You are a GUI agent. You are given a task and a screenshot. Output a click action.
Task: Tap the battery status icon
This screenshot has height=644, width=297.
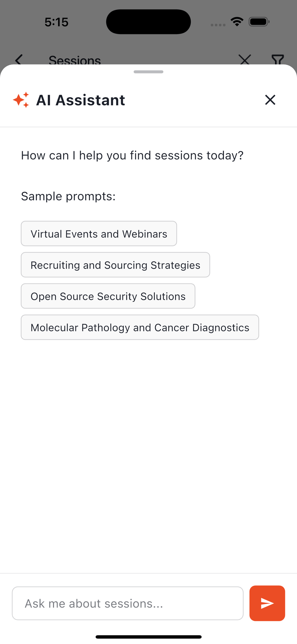259,22
